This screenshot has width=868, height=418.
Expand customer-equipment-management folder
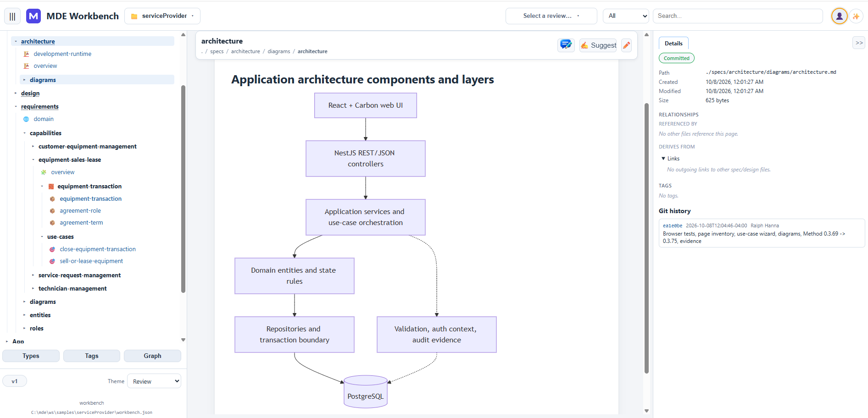33,146
